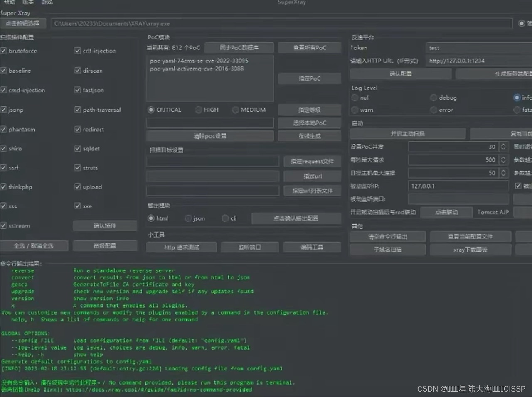Toggle the ssrf checkbox
This screenshot has width=532, height=397.
4,167
